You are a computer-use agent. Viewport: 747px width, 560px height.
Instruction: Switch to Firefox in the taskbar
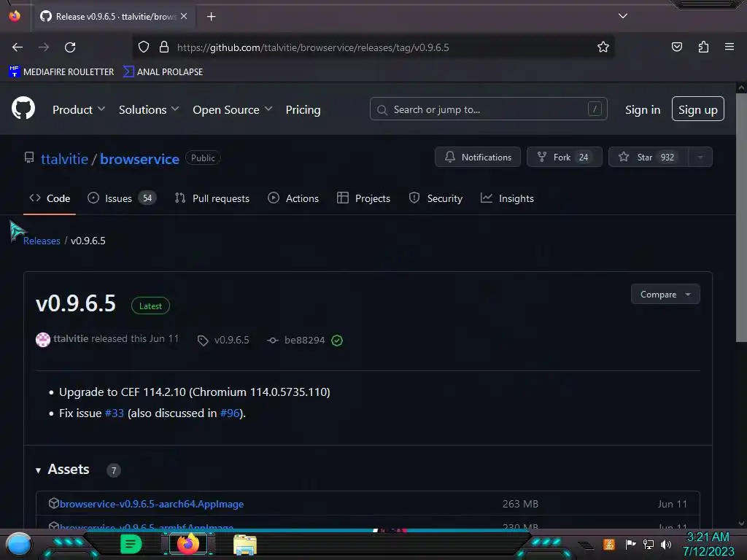187,544
